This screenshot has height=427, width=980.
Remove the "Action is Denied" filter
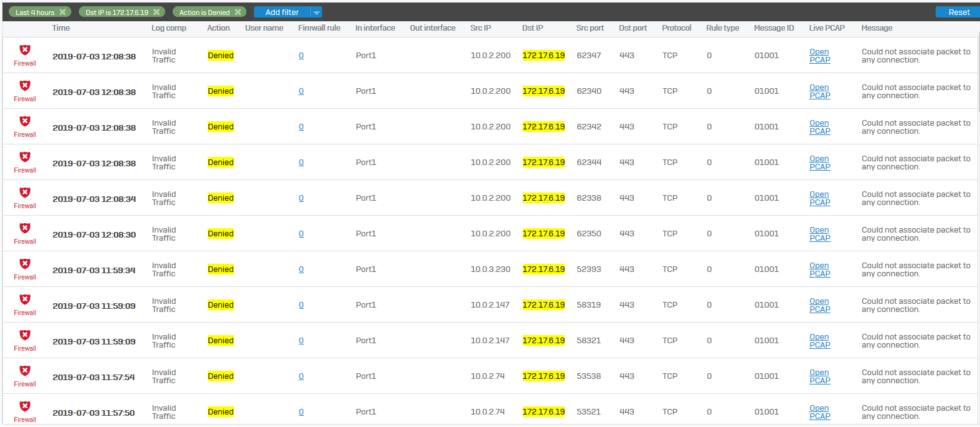point(238,12)
